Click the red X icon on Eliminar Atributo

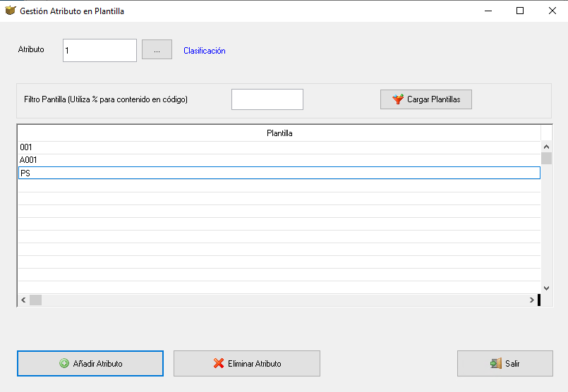(219, 363)
